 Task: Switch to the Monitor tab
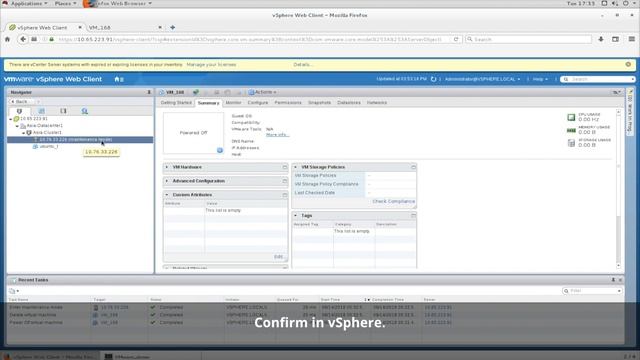point(233,103)
